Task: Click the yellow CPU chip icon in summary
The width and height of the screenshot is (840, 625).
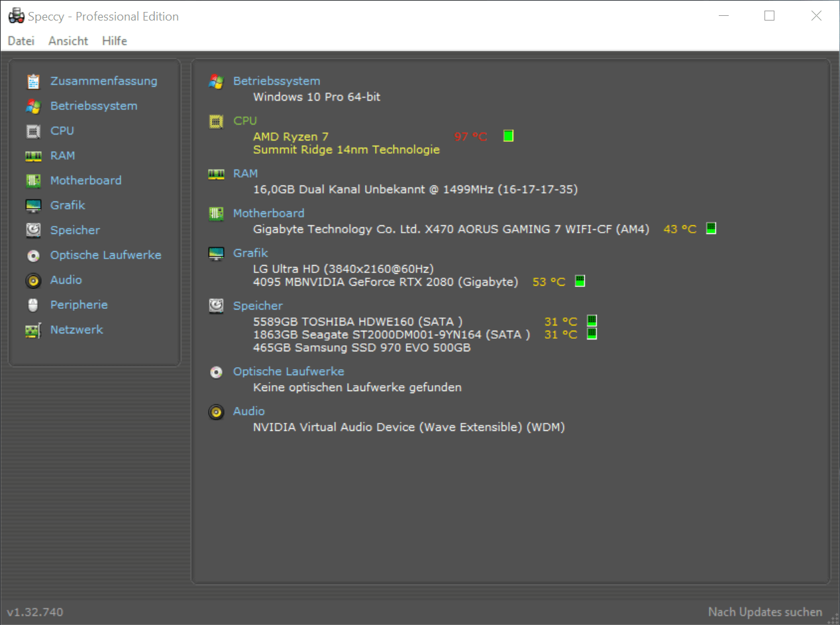Action: tap(216, 121)
